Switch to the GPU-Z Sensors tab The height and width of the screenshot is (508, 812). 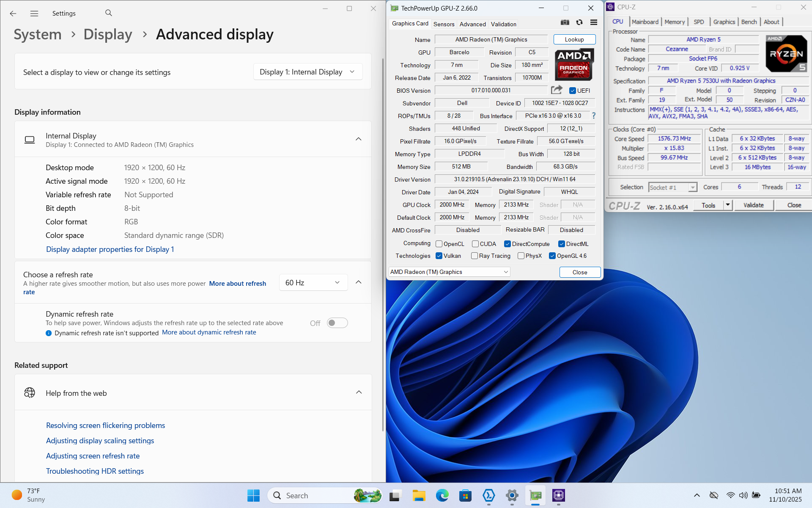(444, 24)
